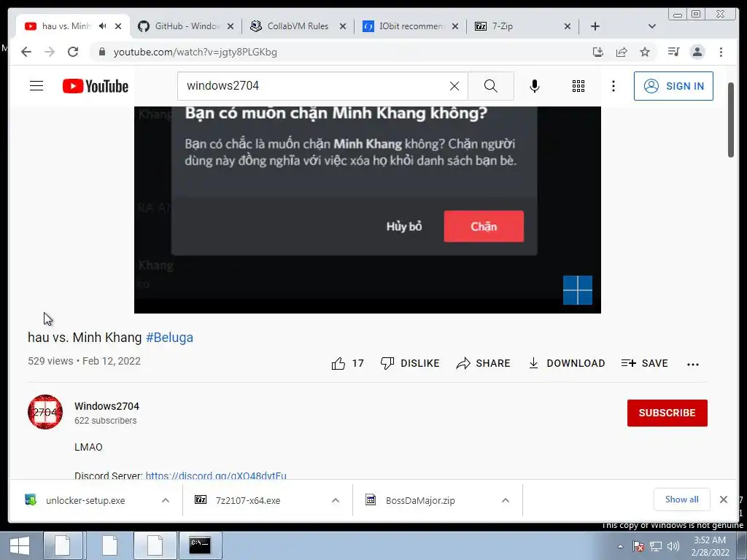Open the Discord server link
The height and width of the screenshot is (560, 747).
216,475
